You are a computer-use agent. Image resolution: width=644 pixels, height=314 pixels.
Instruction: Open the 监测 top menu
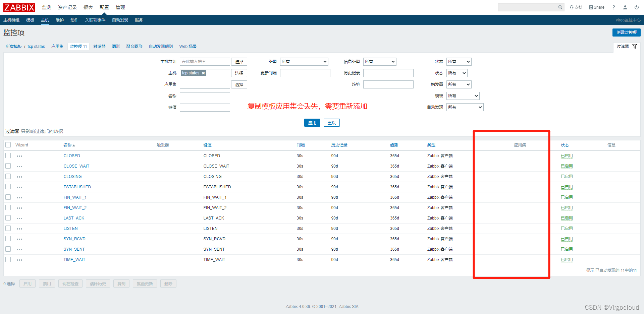(47, 7)
